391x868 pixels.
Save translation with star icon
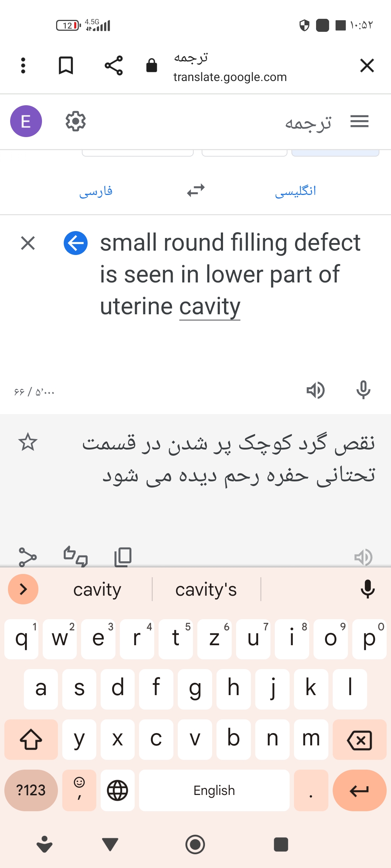[x=28, y=442]
